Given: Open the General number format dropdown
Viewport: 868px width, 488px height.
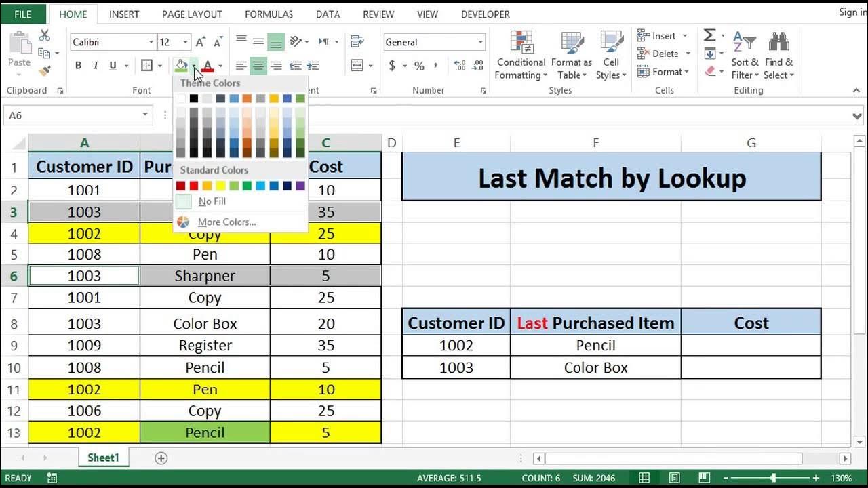Looking at the screenshot, I should [x=480, y=42].
